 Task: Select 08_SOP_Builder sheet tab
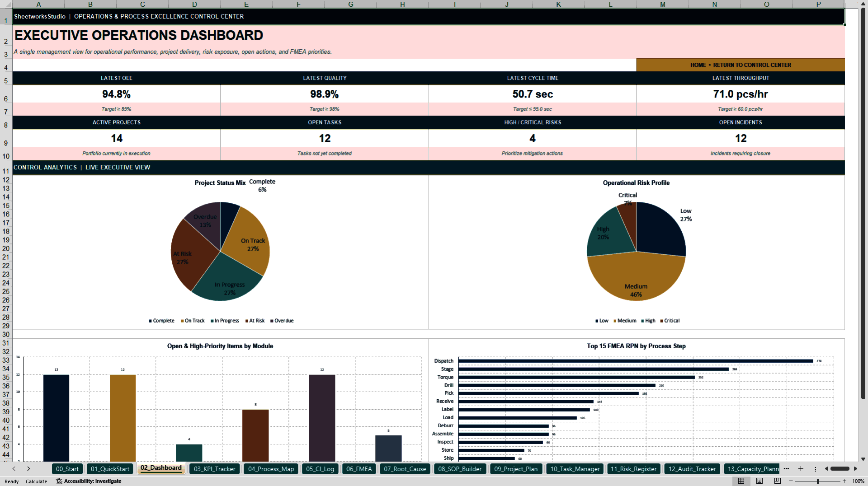tap(460, 469)
